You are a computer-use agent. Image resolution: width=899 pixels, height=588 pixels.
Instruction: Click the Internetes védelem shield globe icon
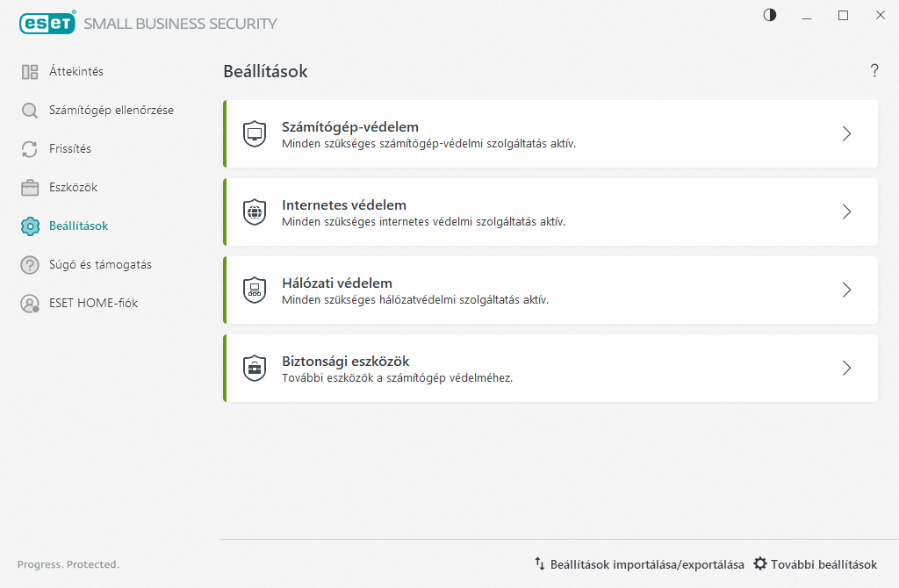click(254, 212)
